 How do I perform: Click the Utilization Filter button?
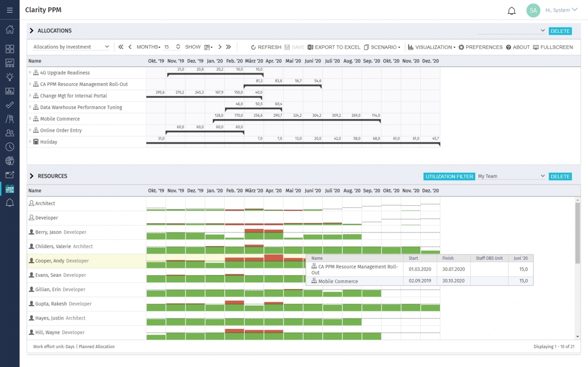(449, 176)
